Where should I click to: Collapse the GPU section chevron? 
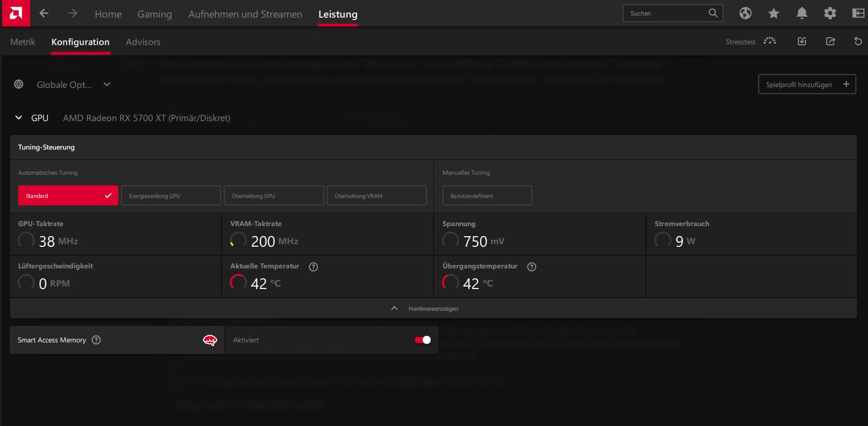coord(19,117)
